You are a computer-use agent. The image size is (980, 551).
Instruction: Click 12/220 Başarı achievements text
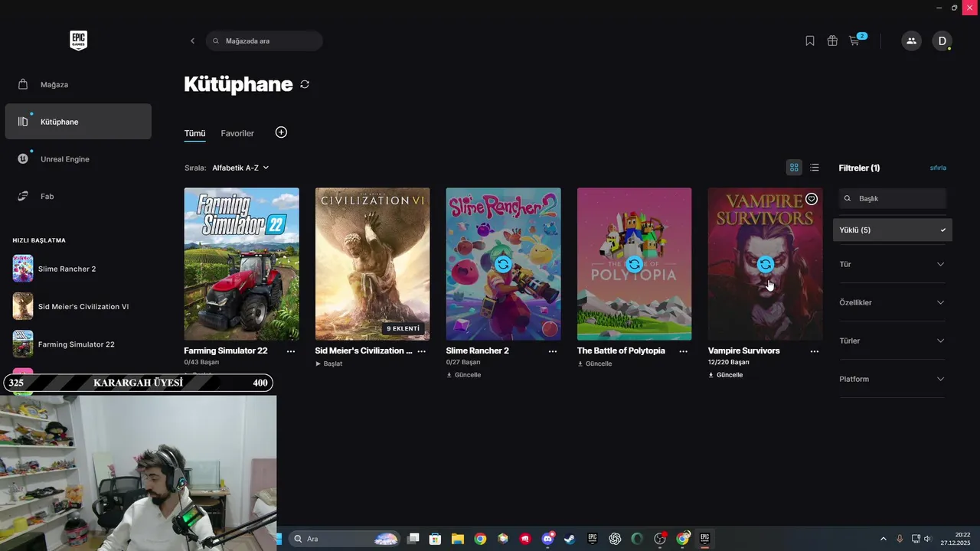729,362
